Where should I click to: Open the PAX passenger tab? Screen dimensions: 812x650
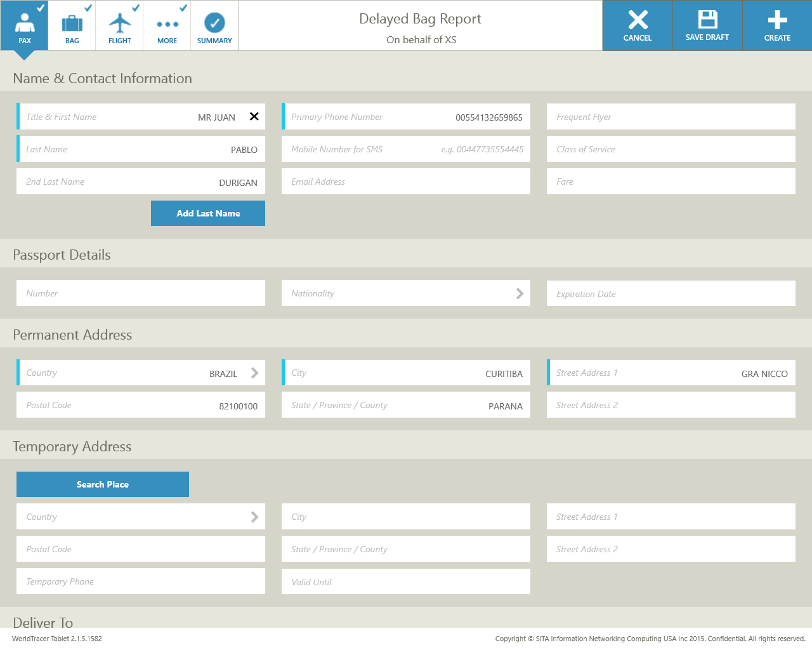click(x=24, y=25)
